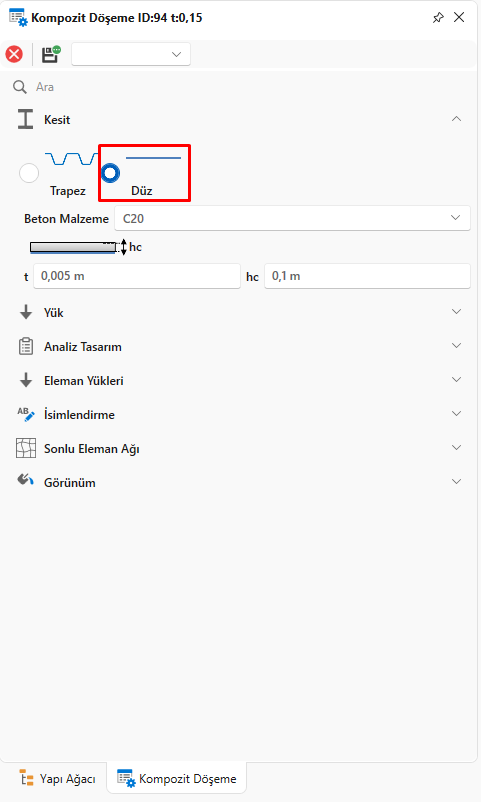Screen dimensions: 481x802
Task: Click the pin panel icon
Action: 438,17
